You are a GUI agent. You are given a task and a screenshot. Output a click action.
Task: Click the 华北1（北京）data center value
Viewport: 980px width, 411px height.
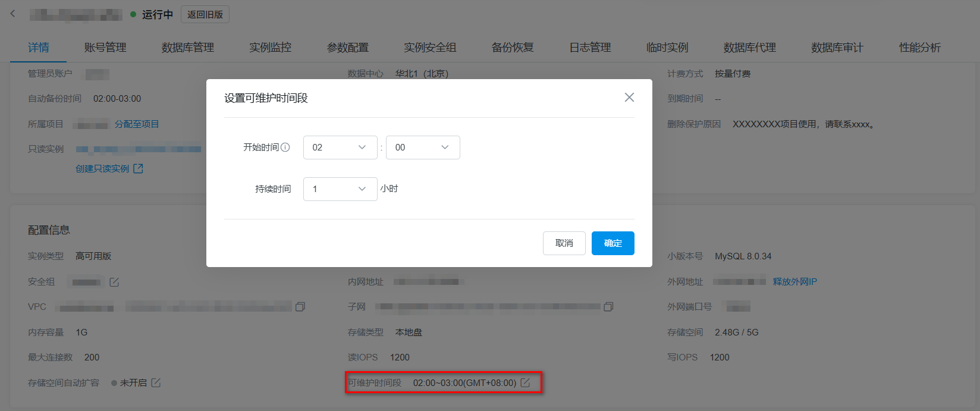[422, 74]
